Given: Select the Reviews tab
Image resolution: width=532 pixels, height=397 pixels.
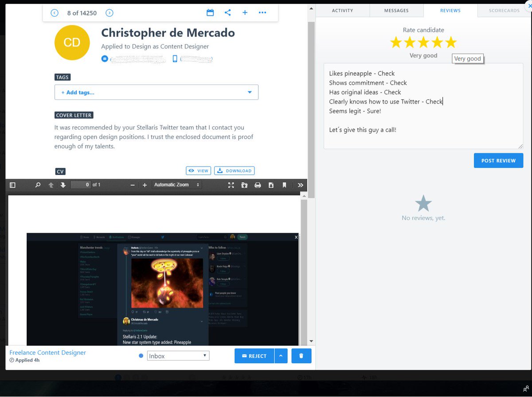Looking at the screenshot, I should (450, 10).
